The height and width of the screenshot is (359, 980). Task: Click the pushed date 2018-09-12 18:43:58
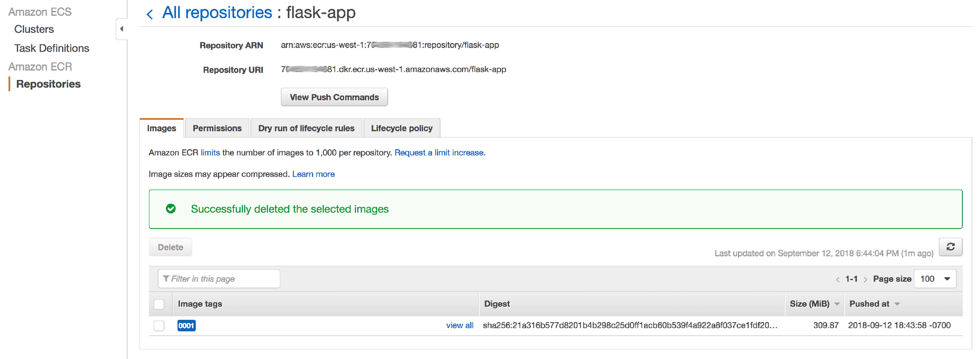click(899, 325)
